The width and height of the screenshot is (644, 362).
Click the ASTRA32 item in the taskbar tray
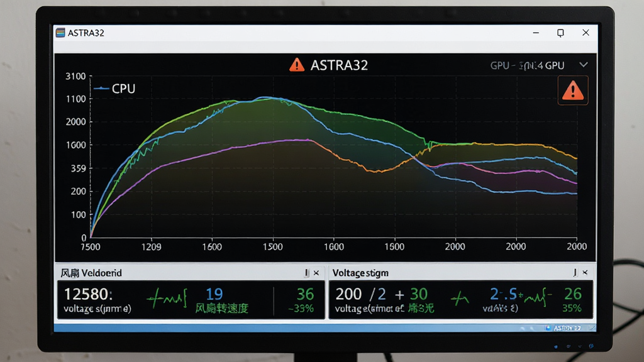pyautogui.click(x=563, y=328)
